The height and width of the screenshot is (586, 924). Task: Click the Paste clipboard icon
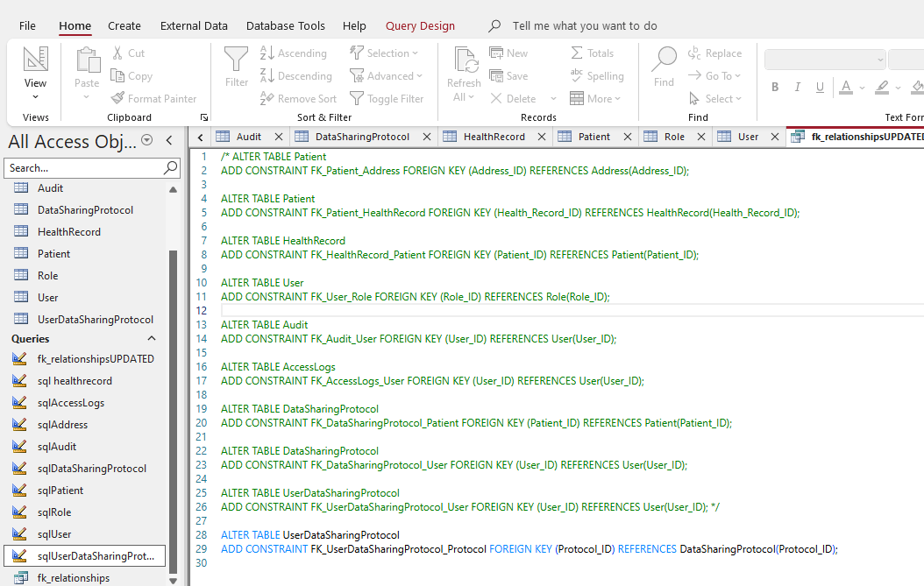click(x=87, y=60)
